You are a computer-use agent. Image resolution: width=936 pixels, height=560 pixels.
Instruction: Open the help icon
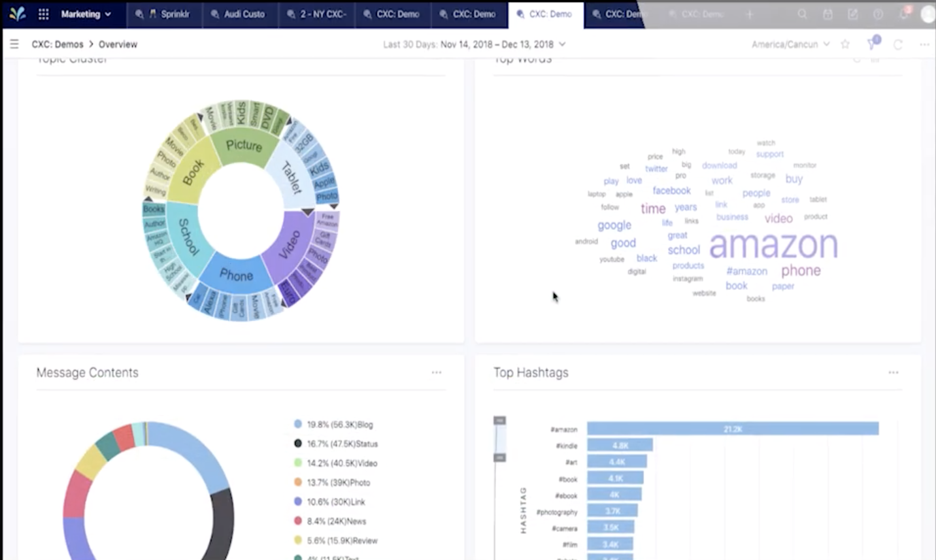(x=878, y=13)
